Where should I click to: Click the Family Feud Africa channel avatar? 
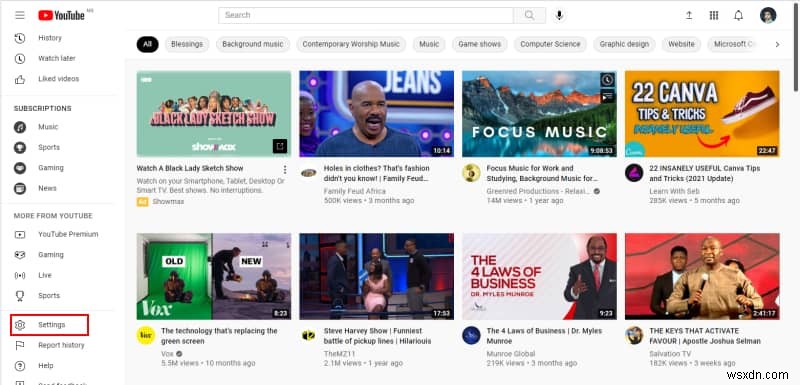click(308, 173)
